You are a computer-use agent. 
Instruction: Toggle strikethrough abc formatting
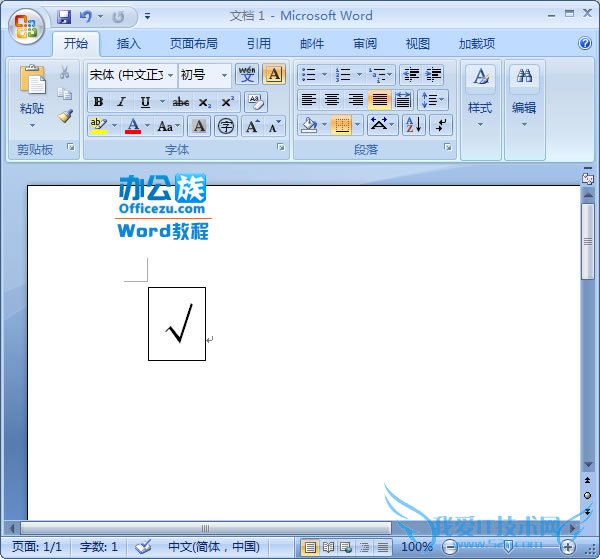coord(181,102)
